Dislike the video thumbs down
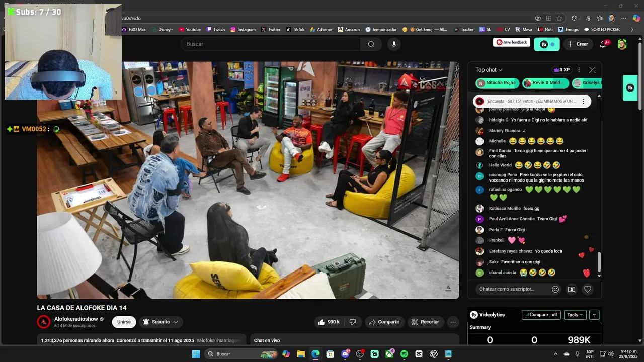This screenshot has width=644, height=362. pyautogui.click(x=353, y=322)
